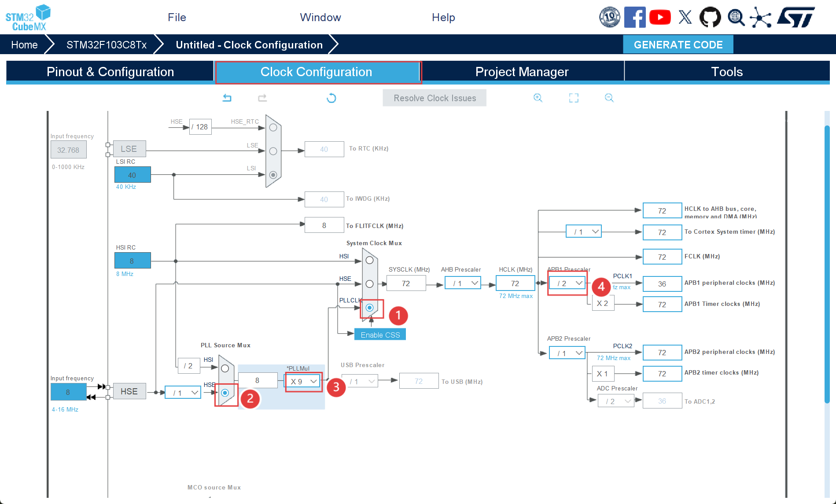Open the PLLMul X 9 dropdown
This screenshot has height=504, width=836.
point(303,381)
